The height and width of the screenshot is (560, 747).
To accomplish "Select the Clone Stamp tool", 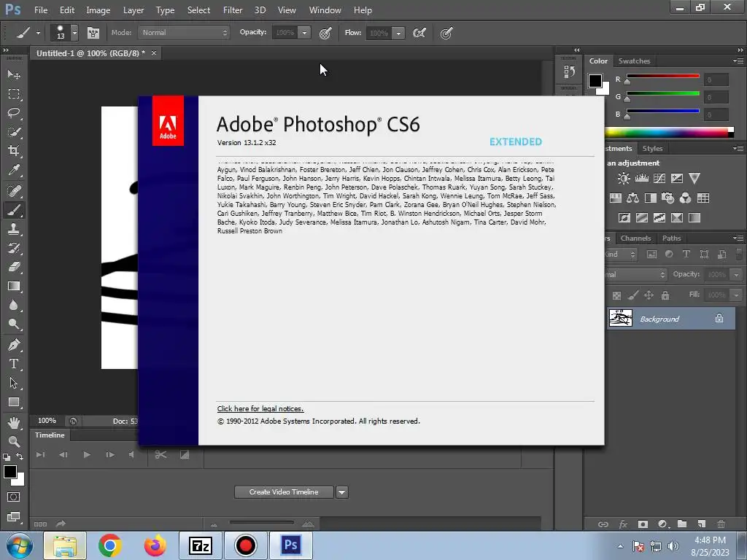I will (13, 229).
